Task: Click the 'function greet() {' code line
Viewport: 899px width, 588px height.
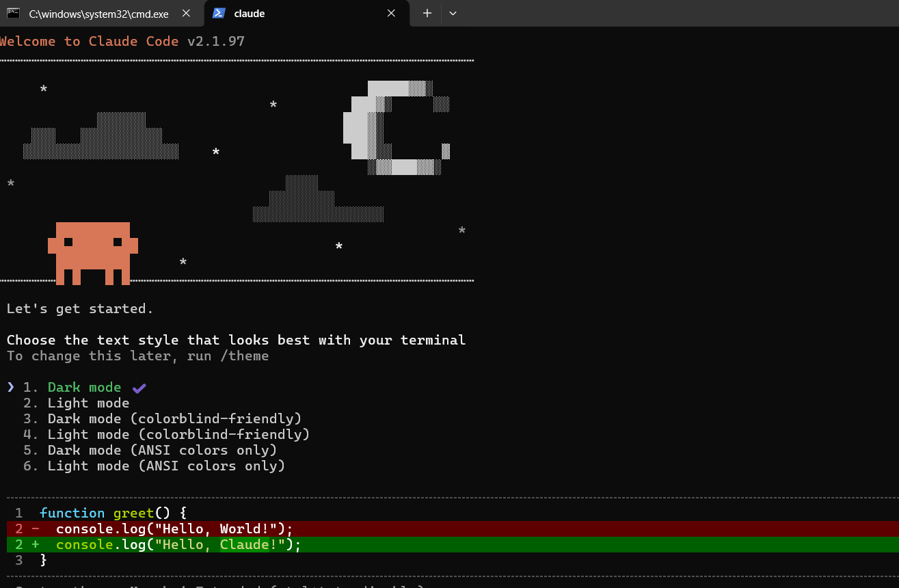Action: 113,513
